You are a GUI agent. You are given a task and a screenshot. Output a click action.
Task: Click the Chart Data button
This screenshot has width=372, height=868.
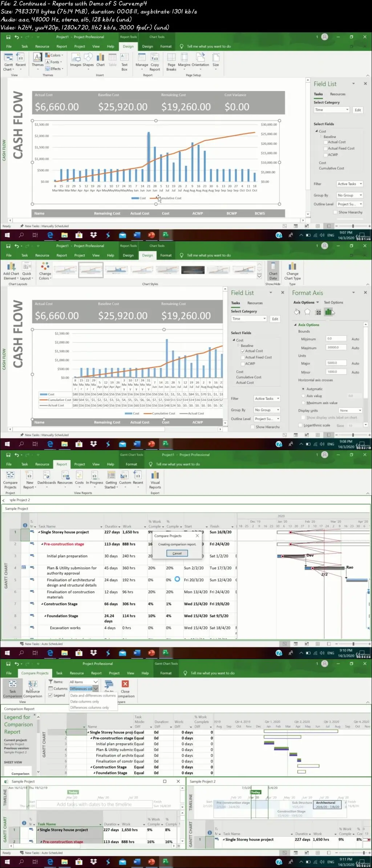pos(273,271)
